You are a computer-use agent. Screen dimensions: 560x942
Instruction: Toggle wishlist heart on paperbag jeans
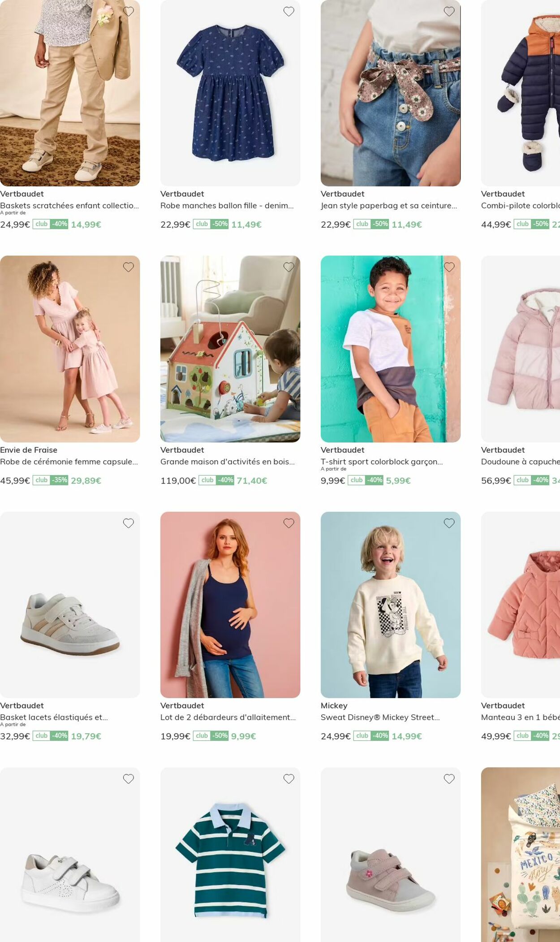click(x=449, y=12)
